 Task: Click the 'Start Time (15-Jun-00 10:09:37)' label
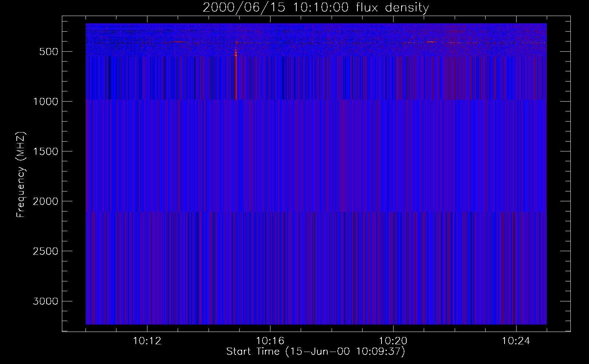pyautogui.click(x=316, y=352)
